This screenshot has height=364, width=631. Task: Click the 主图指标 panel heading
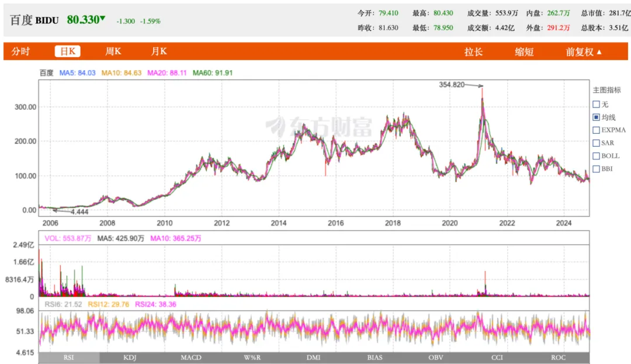[607, 90]
